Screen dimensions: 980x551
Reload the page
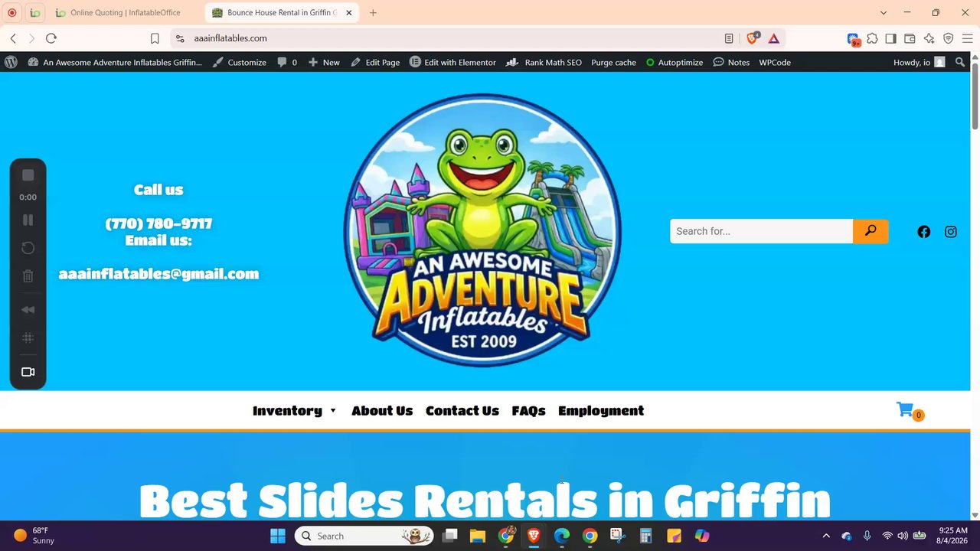[x=51, y=38]
